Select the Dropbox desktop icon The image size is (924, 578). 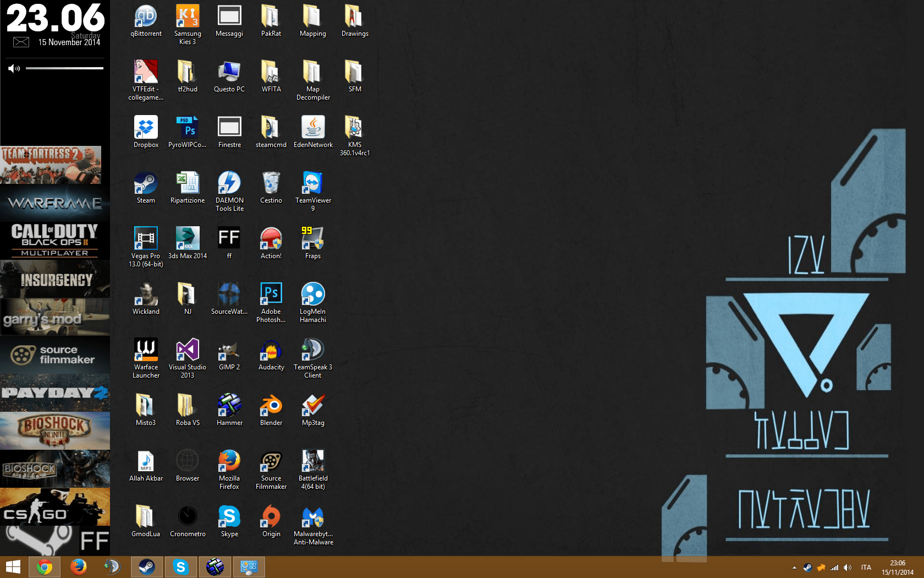(x=146, y=128)
